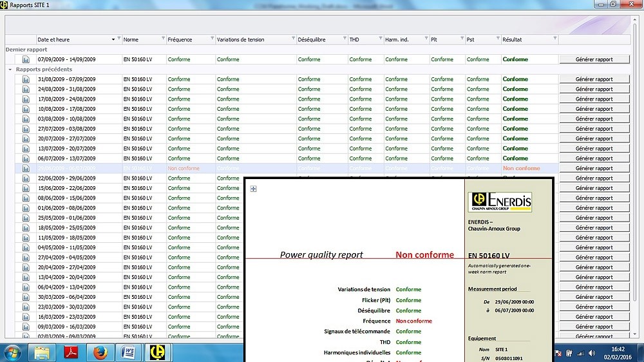Click the table move handle in report preview
The height and width of the screenshot is (362, 644).
tap(253, 189)
